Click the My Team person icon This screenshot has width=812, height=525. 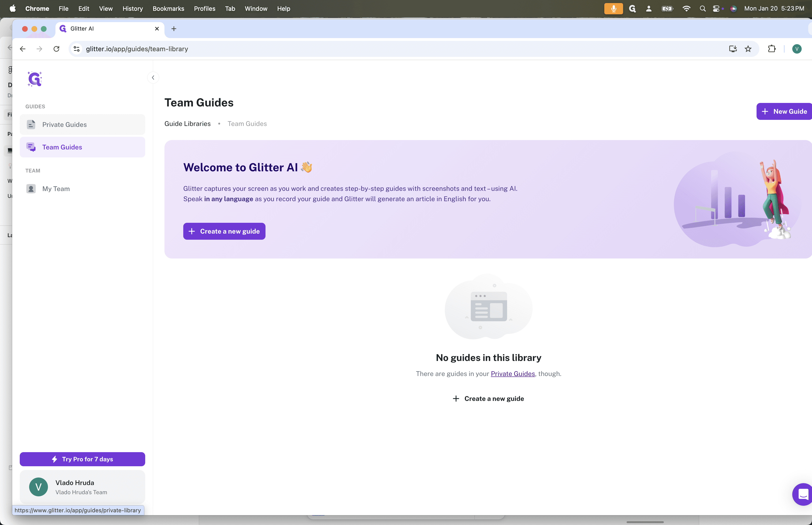31,188
